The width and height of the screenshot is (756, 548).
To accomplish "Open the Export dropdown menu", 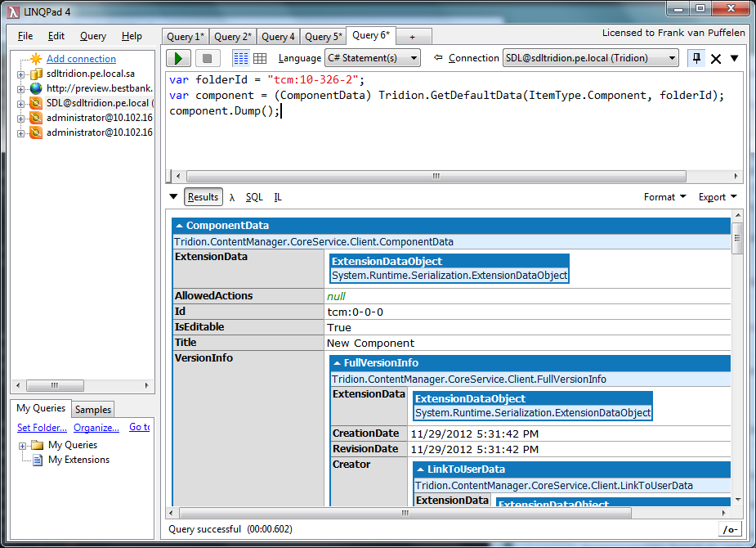I will tap(717, 197).
